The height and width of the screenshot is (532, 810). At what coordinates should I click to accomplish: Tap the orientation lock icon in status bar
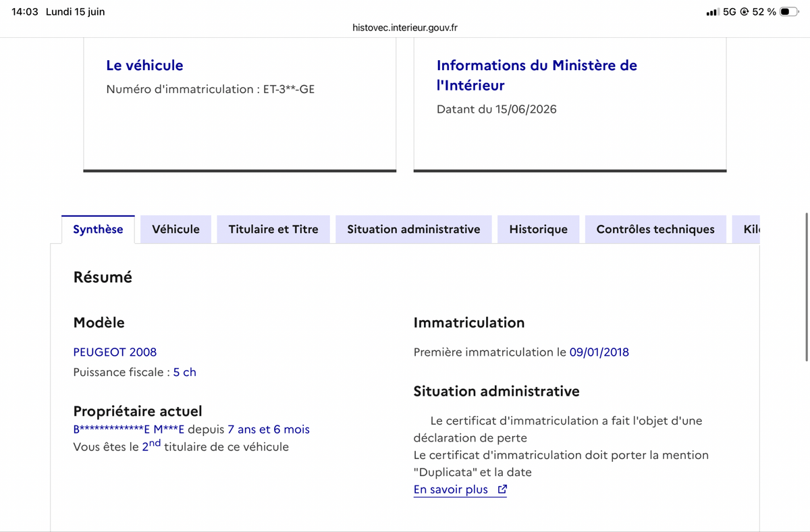click(744, 12)
